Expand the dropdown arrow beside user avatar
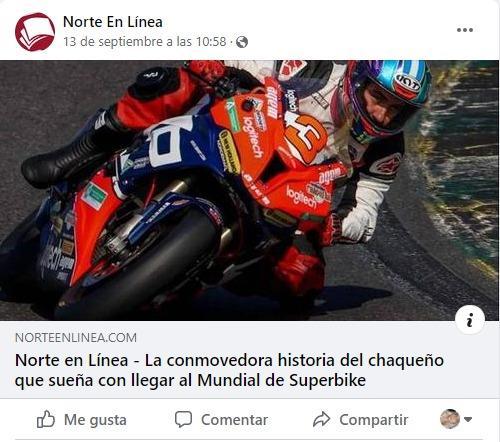The image size is (500, 442). pos(468,419)
